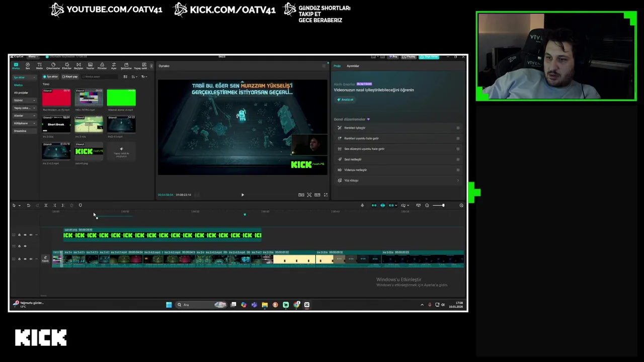Mute the main video track

click(31, 259)
